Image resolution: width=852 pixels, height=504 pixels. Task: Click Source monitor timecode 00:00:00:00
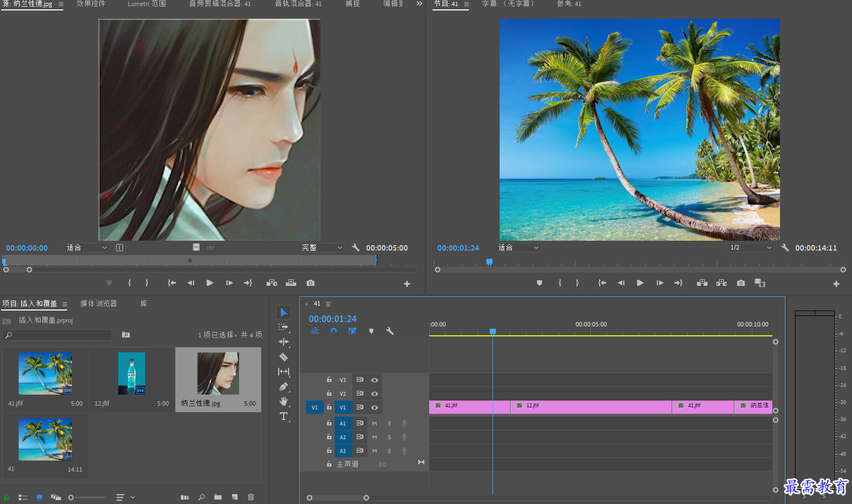tap(27, 248)
